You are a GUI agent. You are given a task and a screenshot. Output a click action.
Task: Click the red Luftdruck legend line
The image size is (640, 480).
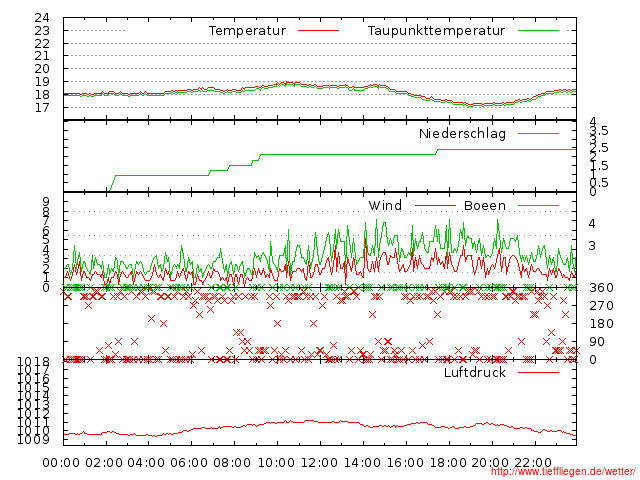click(538, 372)
